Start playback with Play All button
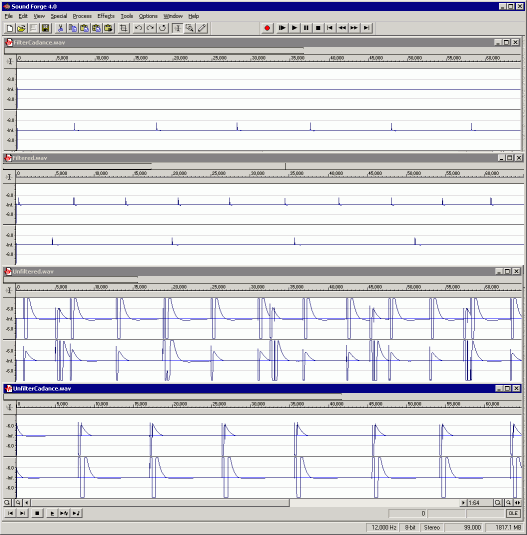The height and width of the screenshot is (535, 527). coord(282,28)
